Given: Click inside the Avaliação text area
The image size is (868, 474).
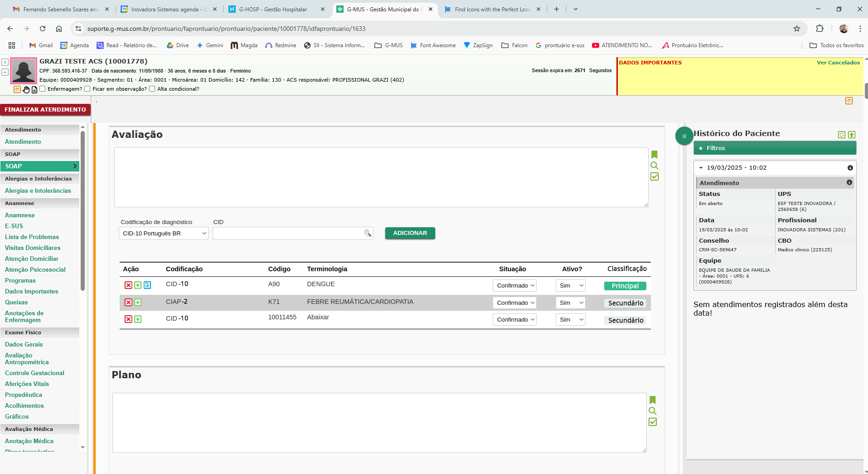Looking at the screenshot, I should (381, 177).
